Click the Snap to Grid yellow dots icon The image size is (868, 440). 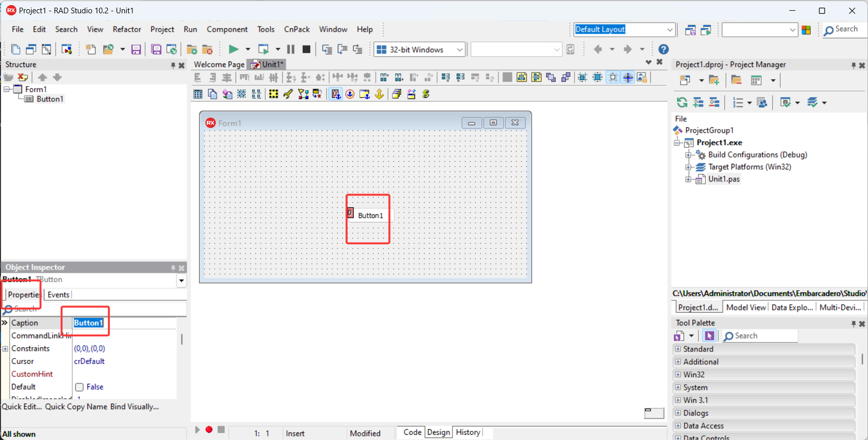[x=273, y=94]
